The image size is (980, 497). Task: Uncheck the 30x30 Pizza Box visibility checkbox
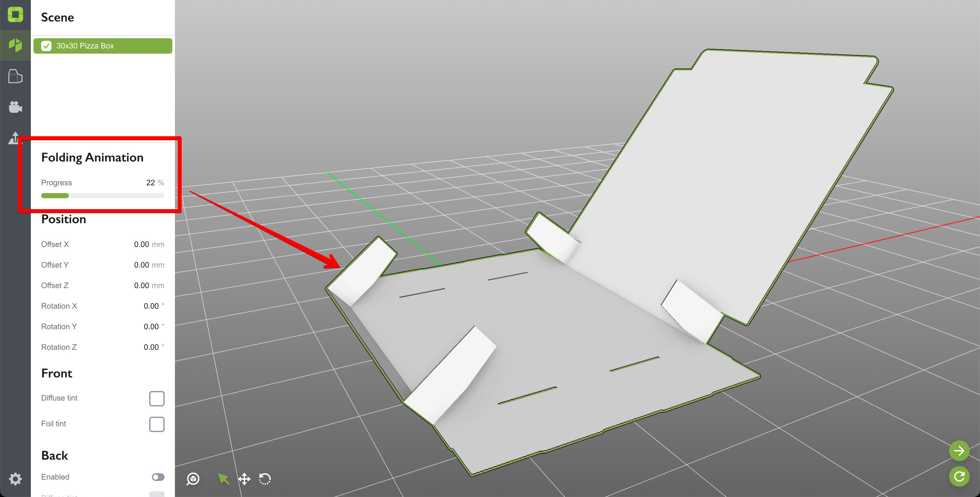point(46,46)
